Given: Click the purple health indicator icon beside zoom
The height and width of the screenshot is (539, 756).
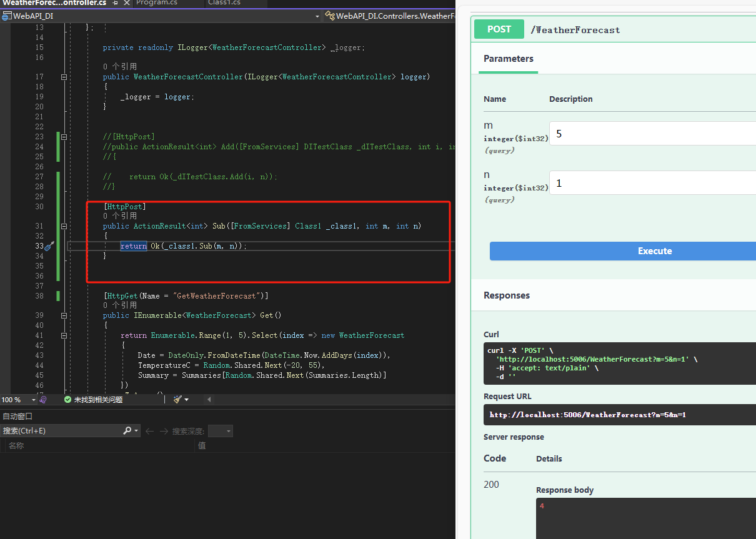Looking at the screenshot, I should point(42,399).
